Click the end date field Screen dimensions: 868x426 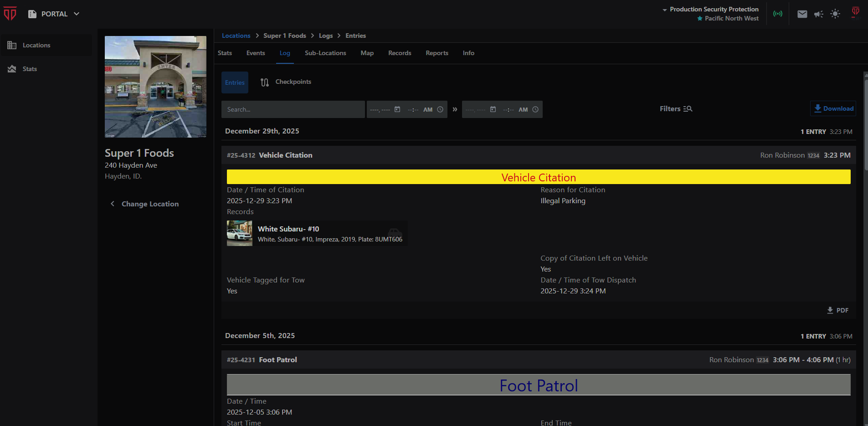(x=475, y=110)
